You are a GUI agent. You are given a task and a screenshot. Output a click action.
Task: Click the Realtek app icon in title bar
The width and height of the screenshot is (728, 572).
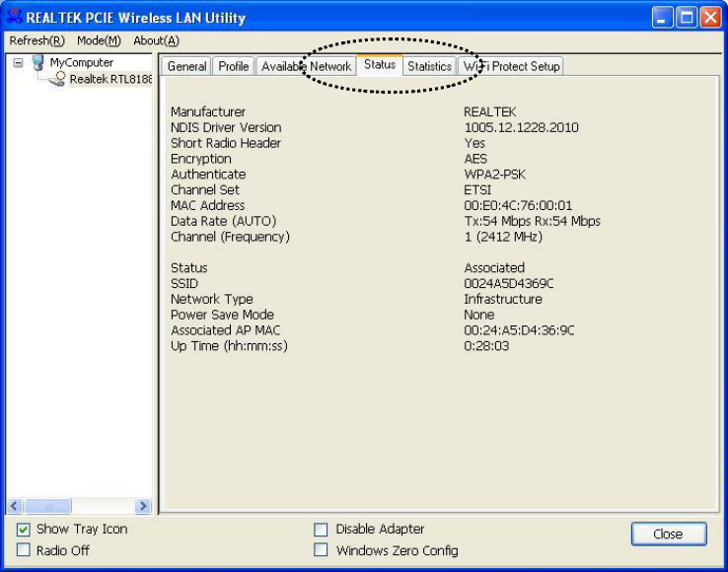pos(15,16)
